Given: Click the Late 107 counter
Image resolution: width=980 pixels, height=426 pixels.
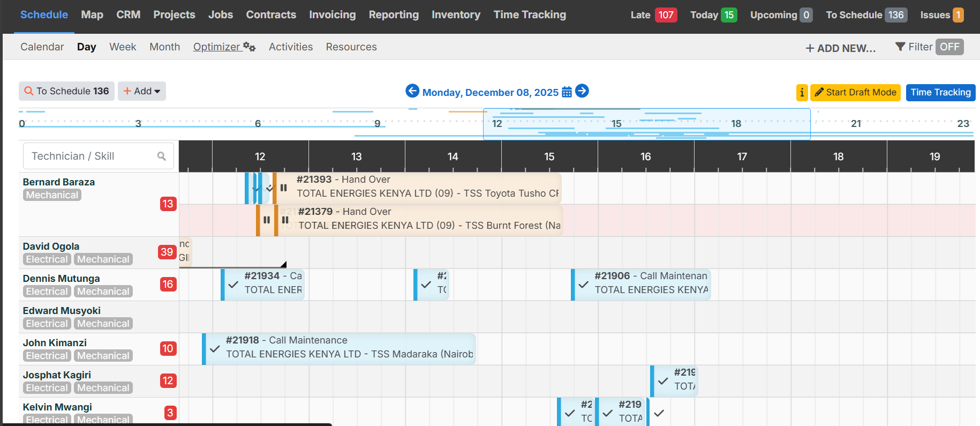Looking at the screenshot, I should point(654,15).
